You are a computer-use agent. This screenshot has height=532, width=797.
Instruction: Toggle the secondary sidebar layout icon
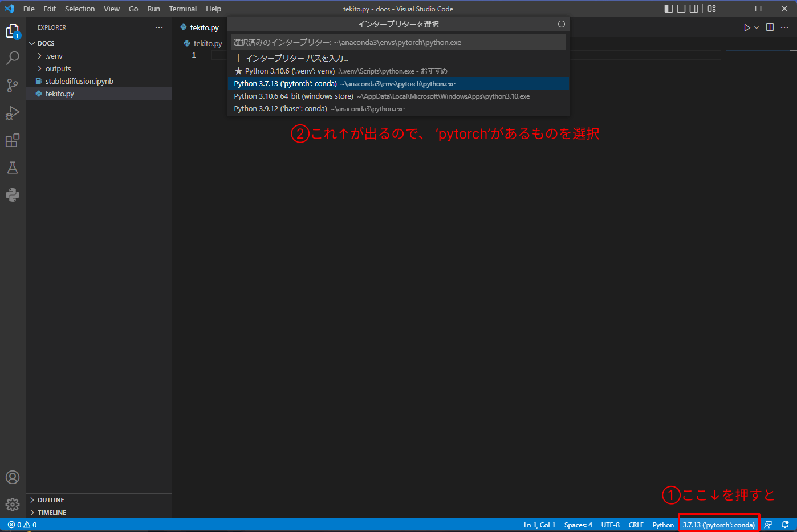(694, 9)
